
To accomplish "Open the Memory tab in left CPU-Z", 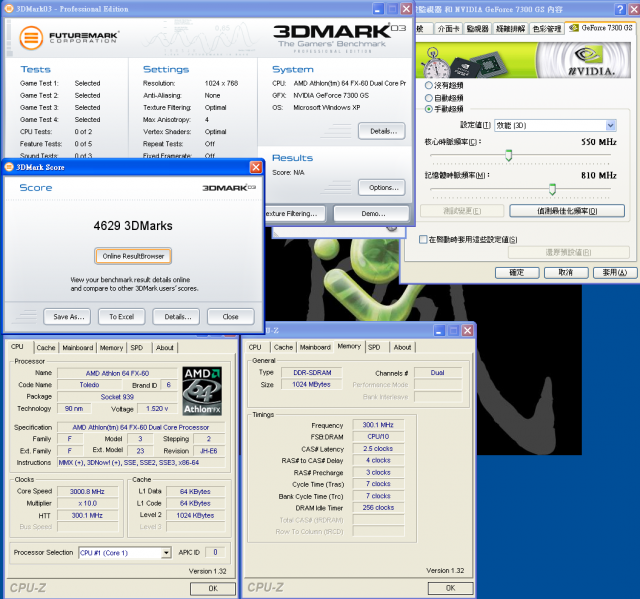I will (111, 348).
